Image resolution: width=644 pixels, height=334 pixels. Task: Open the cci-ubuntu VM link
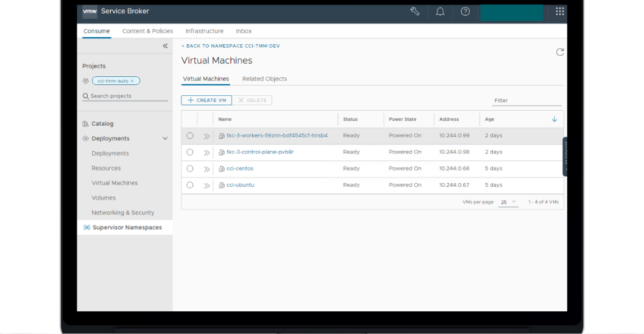tap(240, 184)
